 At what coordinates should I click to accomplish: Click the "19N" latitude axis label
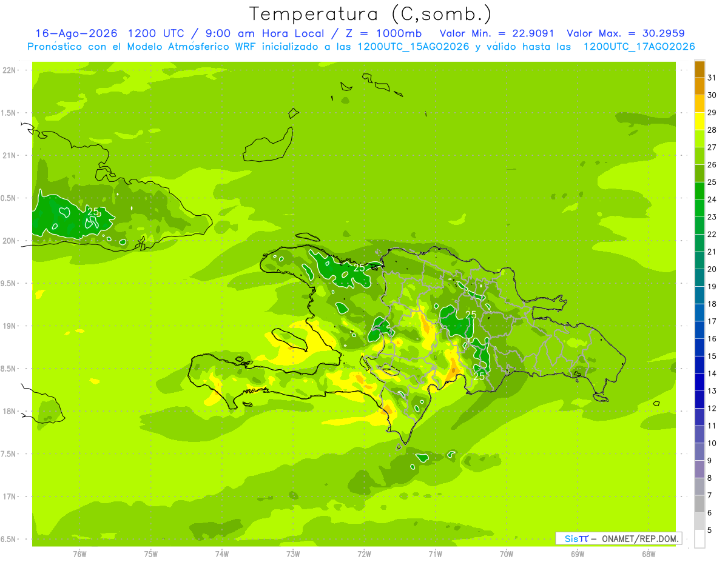coord(8,326)
